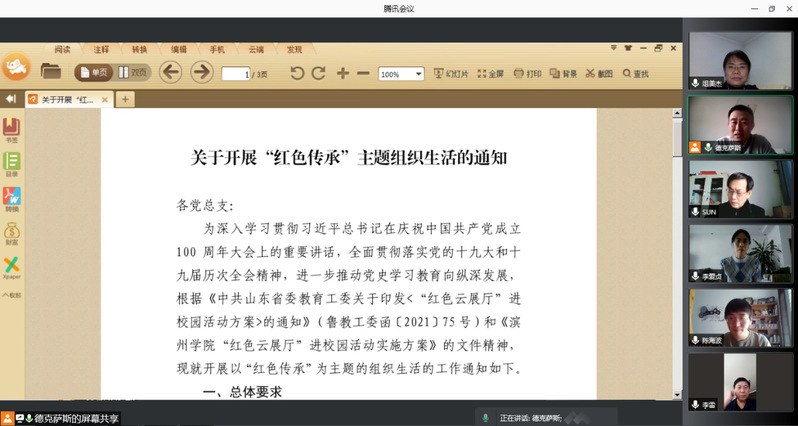Go to previous page with left arrow
This screenshot has height=426, width=798.
click(170, 72)
